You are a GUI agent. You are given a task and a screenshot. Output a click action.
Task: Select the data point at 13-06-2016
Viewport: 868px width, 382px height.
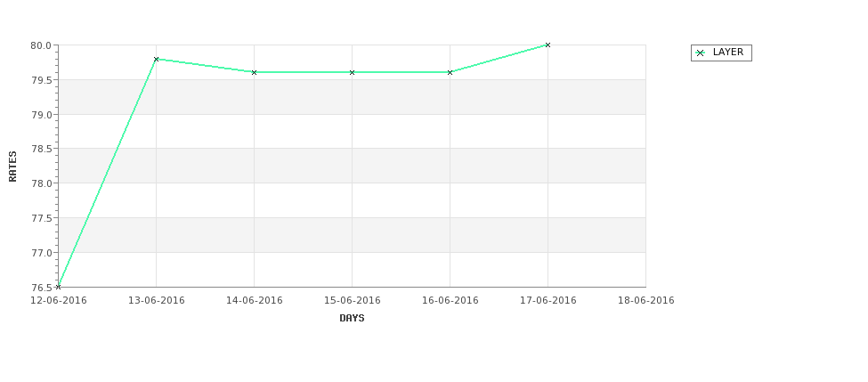click(x=156, y=59)
